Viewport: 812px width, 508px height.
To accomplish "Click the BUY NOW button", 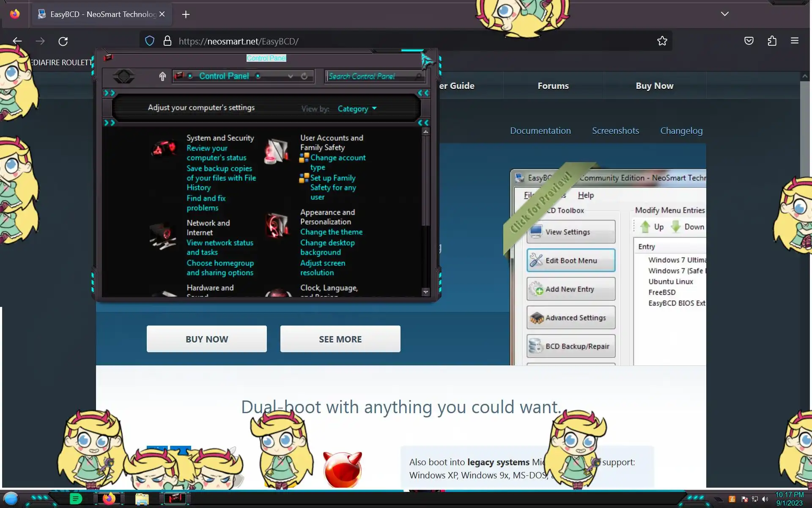I will (206, 339).
